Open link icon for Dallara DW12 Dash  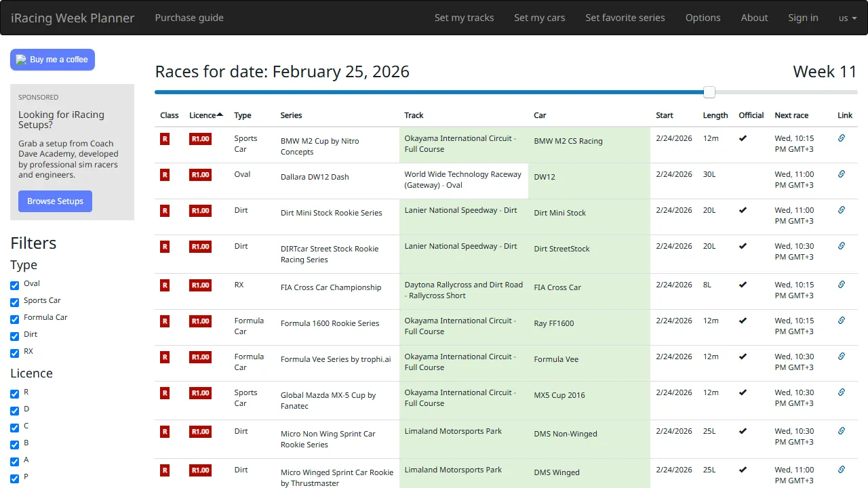(x=842, y=174)
